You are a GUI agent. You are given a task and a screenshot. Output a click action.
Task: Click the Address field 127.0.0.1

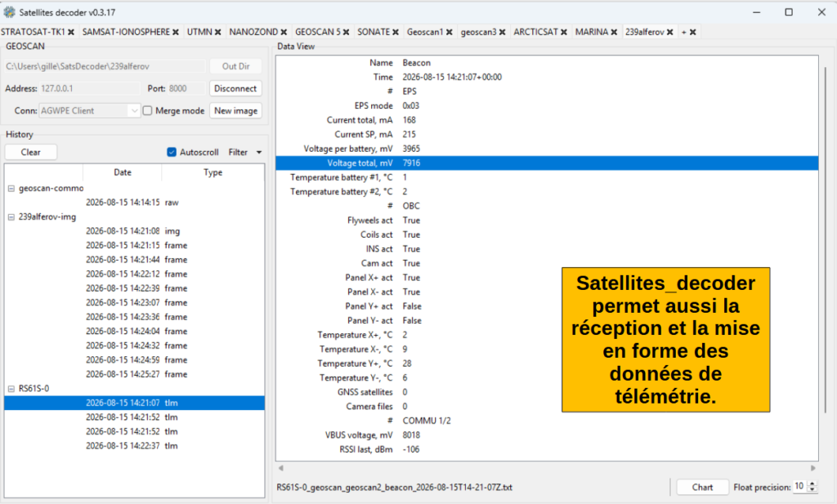click(90, 88)
